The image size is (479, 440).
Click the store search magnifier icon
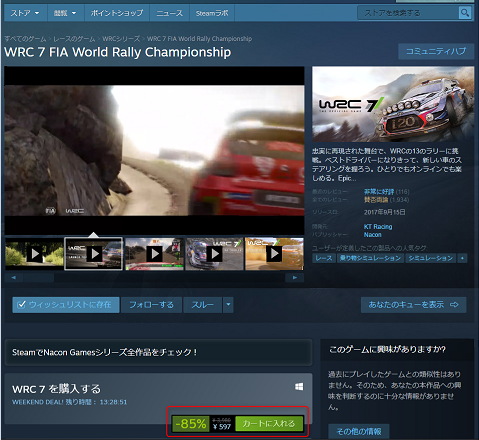[465, 13]
